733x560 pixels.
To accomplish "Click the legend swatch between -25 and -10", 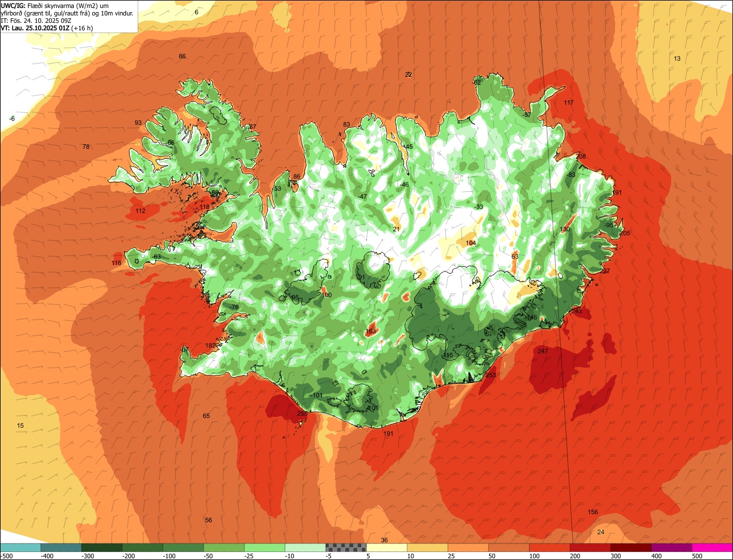I will [265, 547].
